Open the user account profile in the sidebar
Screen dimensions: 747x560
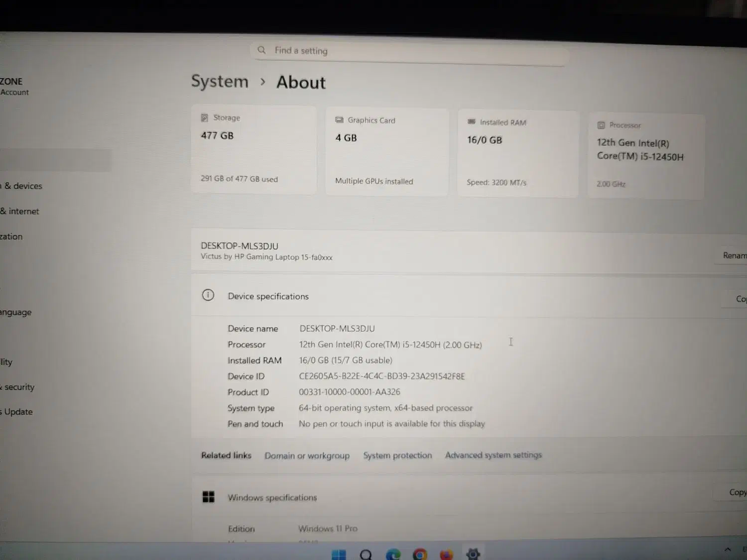click(15, 86)
